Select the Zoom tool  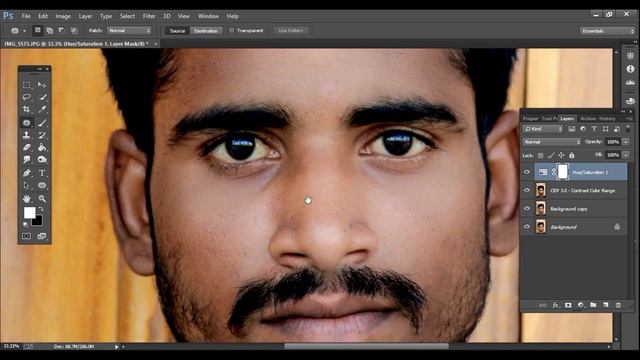click(42, 199)
